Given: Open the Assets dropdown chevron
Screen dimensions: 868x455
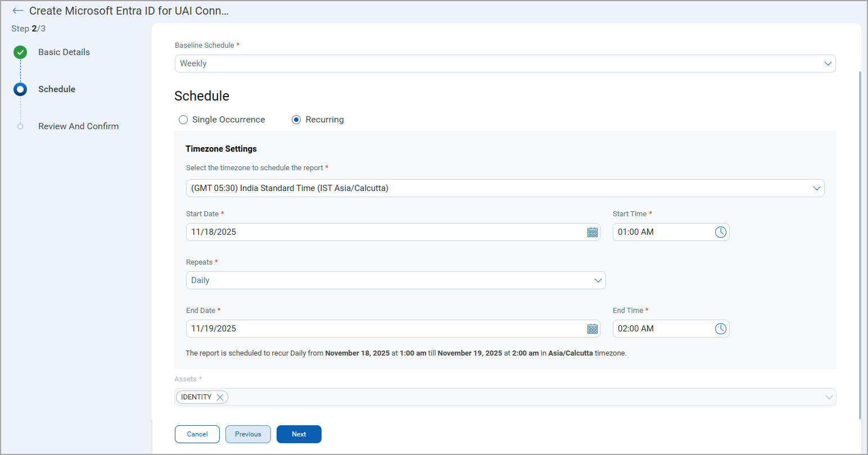Looking at the screenshot, I should click(x=829, y=397).
